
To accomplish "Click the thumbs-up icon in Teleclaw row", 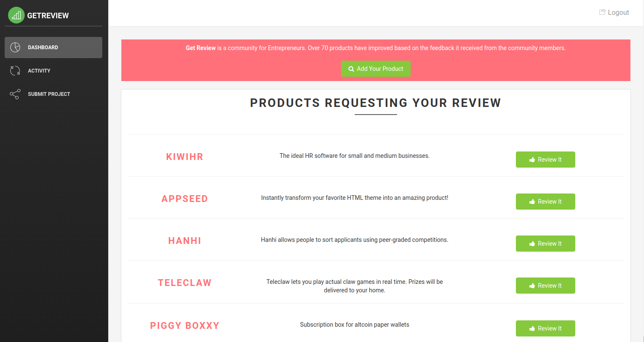I will tap(532, 286).
